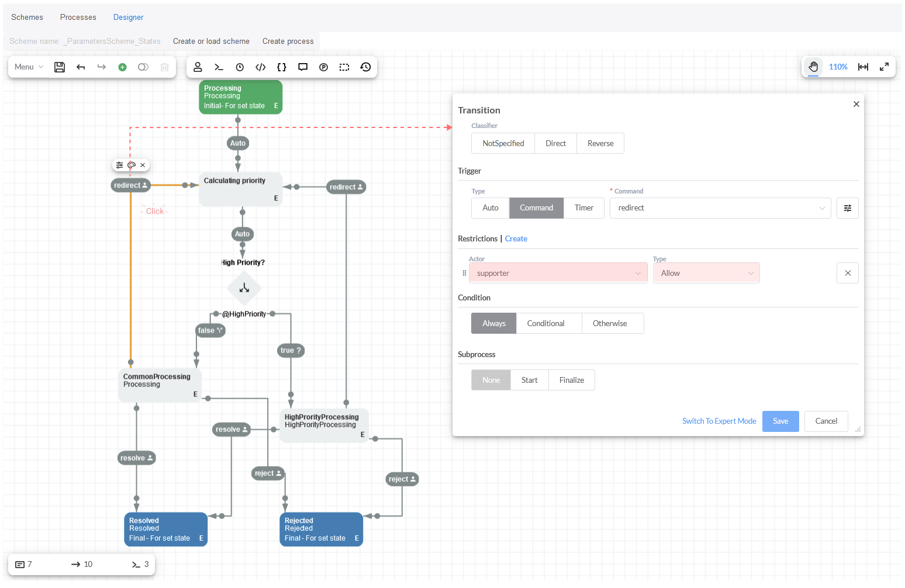
Task: Set Trigger type to Timer
Action: pos(584,208)
